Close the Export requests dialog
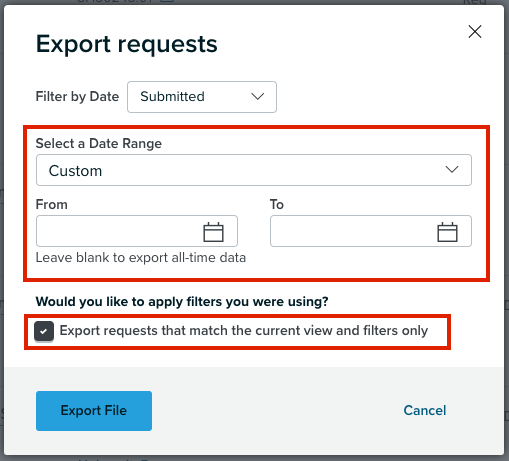Viewport: 509px width, 461px height. [475, 32]
